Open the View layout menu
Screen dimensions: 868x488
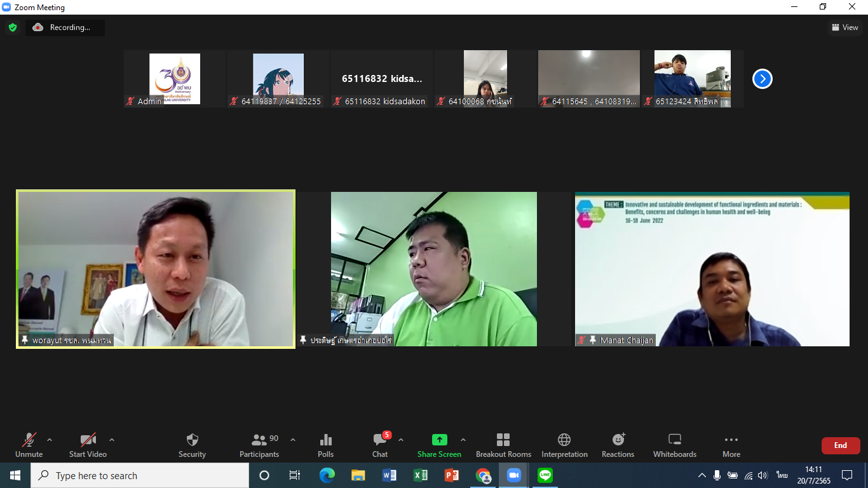click(845, 27)
